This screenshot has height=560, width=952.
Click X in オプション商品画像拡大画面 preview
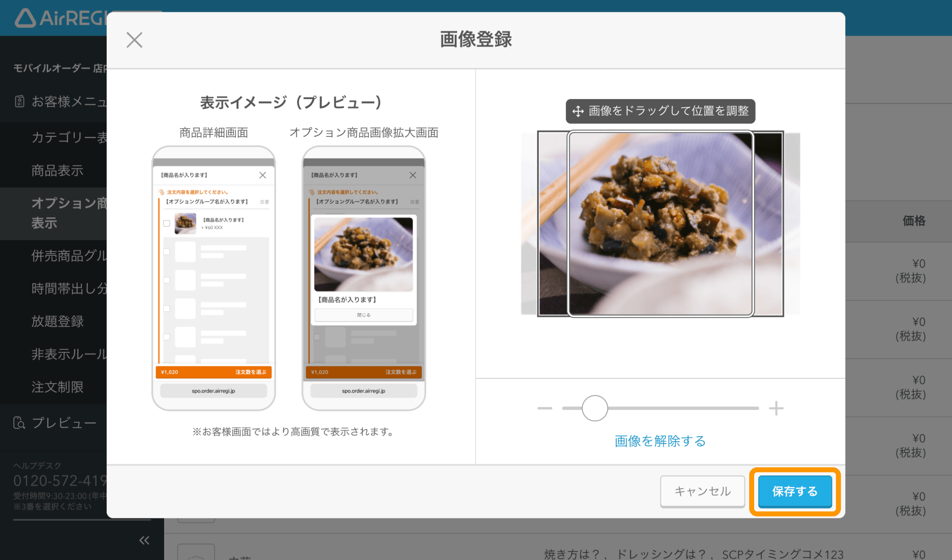(x=413, y=175)
